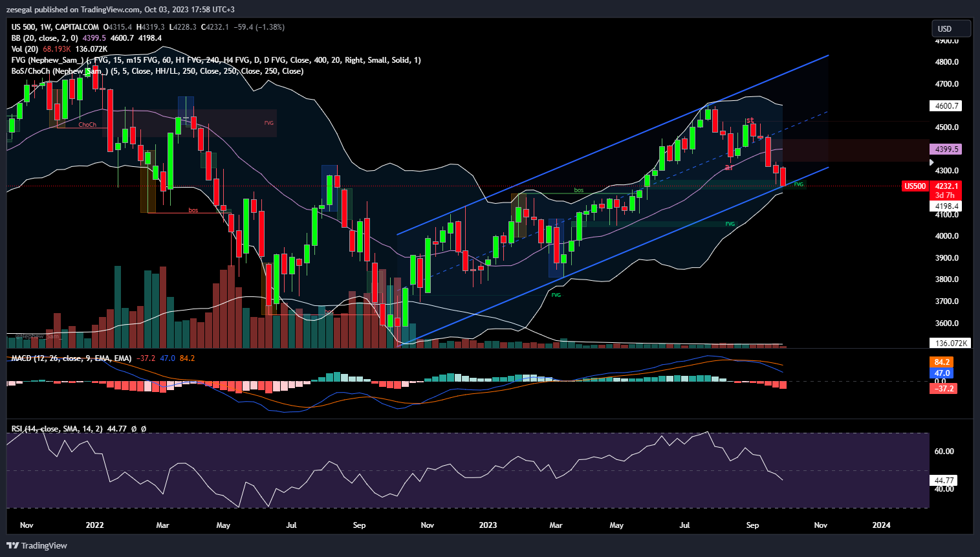Click the BB (20, close, 2, 0) indicator legend
This screenshot has width=980, height=557.
tap(45, 38)
